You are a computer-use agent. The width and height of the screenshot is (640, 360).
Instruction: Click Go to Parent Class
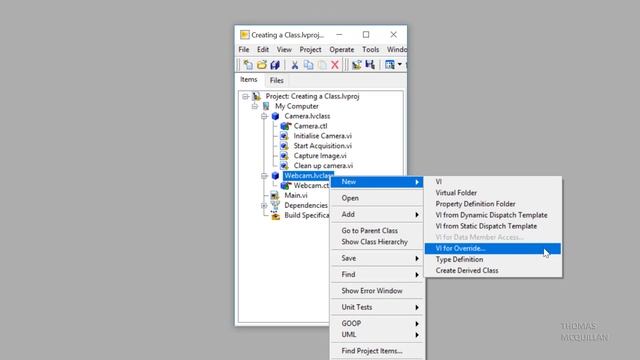click(377, 231)
